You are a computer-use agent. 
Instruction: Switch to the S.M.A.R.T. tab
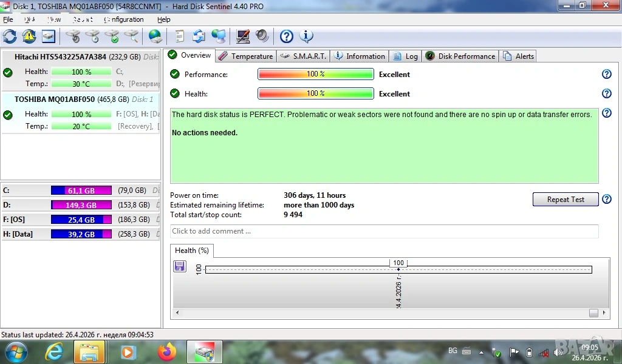point(304,56)
